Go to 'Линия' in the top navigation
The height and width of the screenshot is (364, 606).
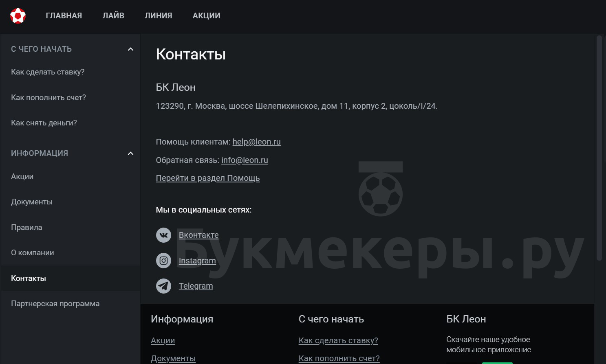[x=158, y=15]
